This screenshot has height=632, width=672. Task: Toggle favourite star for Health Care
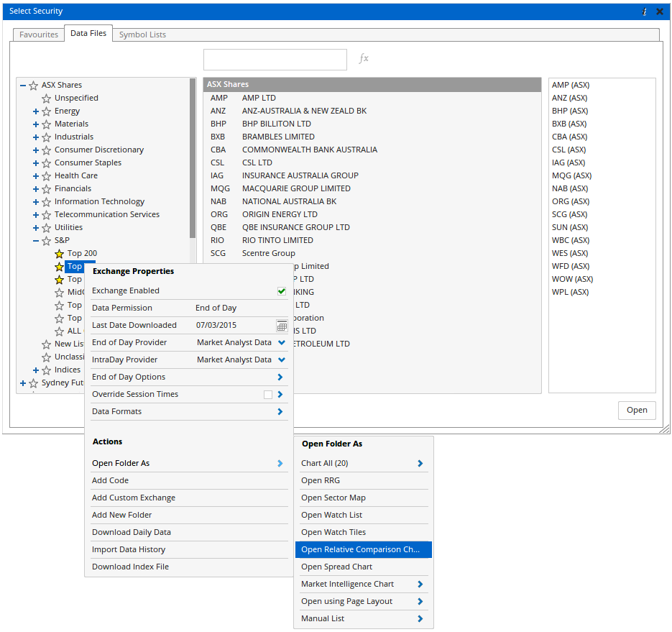coord(46,175)
